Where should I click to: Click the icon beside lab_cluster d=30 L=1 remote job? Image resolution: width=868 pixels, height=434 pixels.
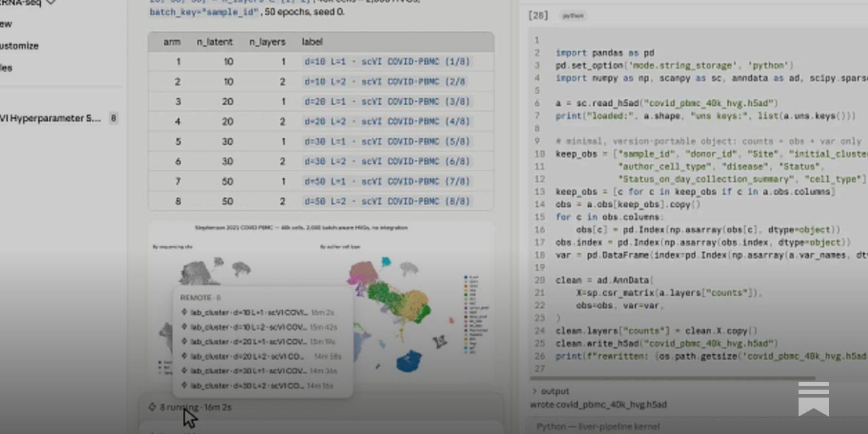pyautogui.click(x=184, y=371)
